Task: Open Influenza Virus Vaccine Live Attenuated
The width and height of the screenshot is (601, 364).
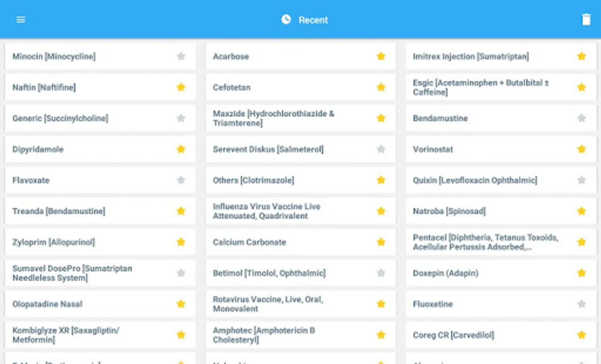Action: [300, 211]
